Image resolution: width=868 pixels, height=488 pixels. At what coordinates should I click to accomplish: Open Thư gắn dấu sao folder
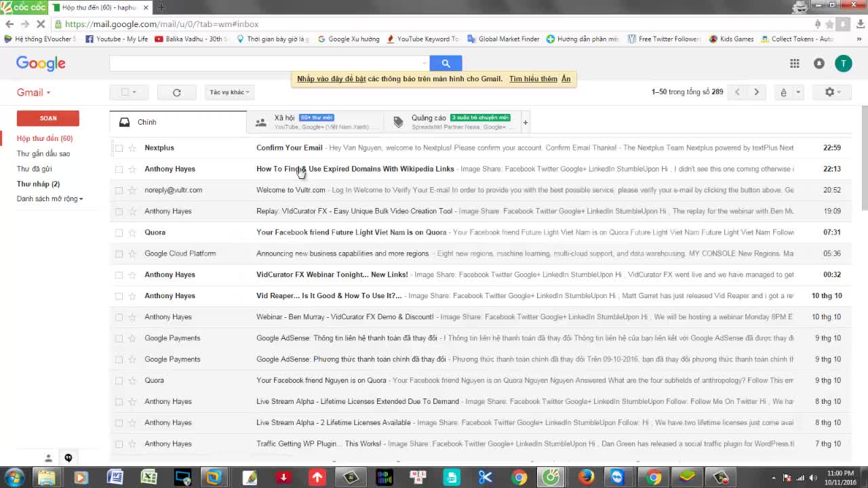pyautogui.click(x=43, y=154)
